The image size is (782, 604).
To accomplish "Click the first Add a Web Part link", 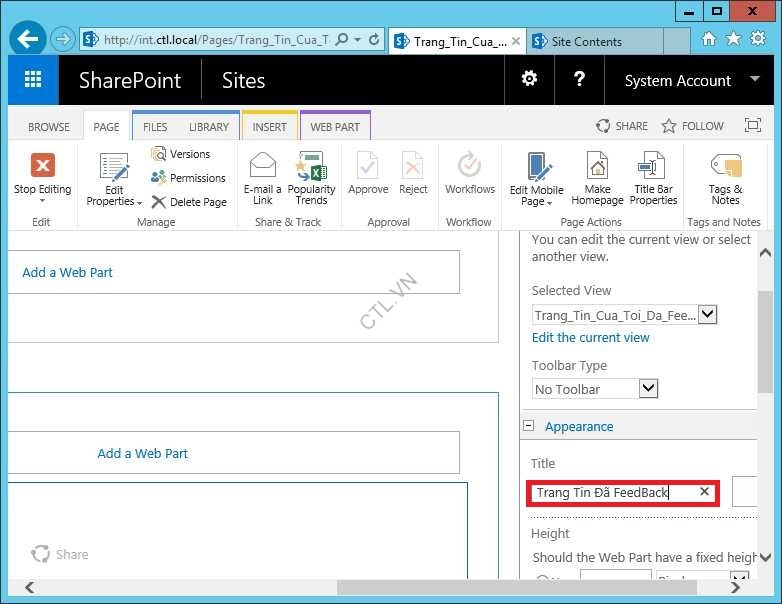I will tap(68, 272).
